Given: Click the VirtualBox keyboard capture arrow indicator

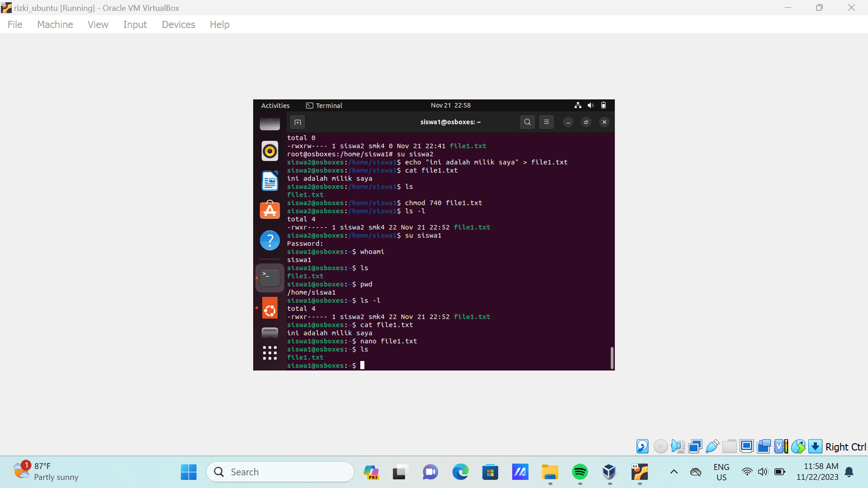Looking at the screenshot, I should tap(815, 446).
